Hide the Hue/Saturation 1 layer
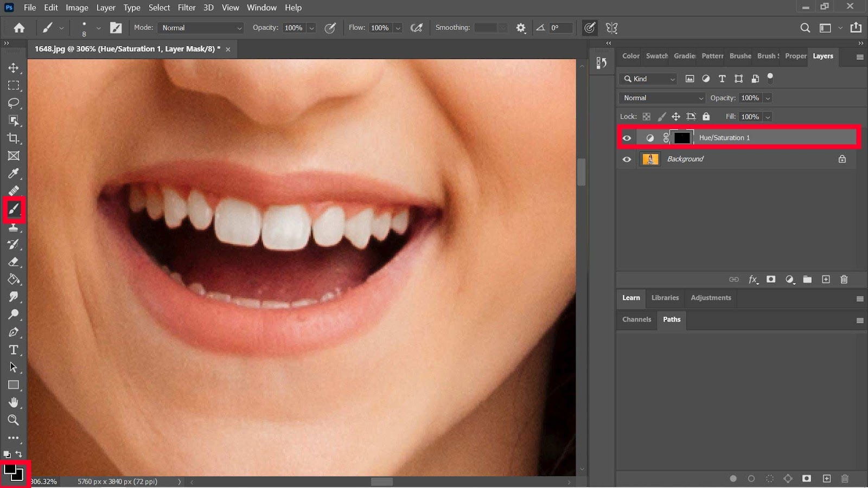868x488 pixels. pos(627,138)
